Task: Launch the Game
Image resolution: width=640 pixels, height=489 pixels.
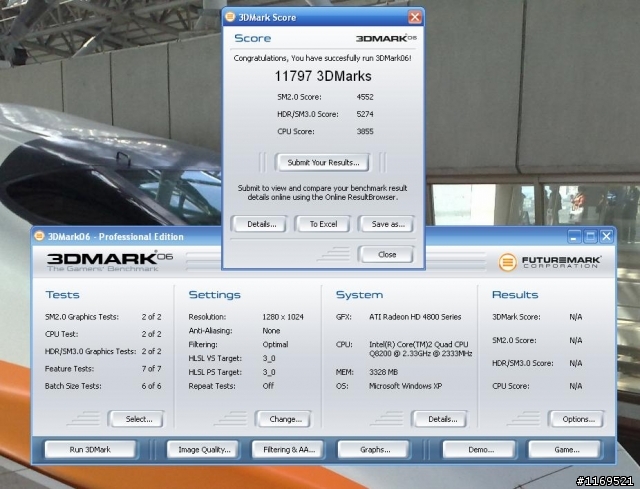Action: coord(566,449)
